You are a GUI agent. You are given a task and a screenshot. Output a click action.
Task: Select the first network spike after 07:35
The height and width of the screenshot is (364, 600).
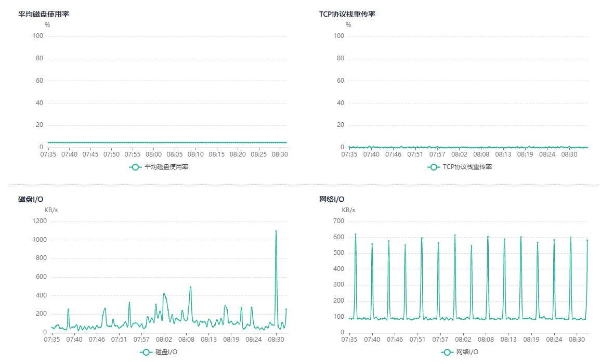(x=356, y=234)
